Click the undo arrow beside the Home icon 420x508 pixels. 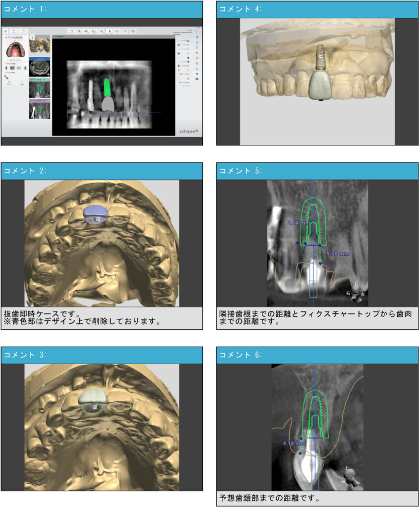(14, 30)
